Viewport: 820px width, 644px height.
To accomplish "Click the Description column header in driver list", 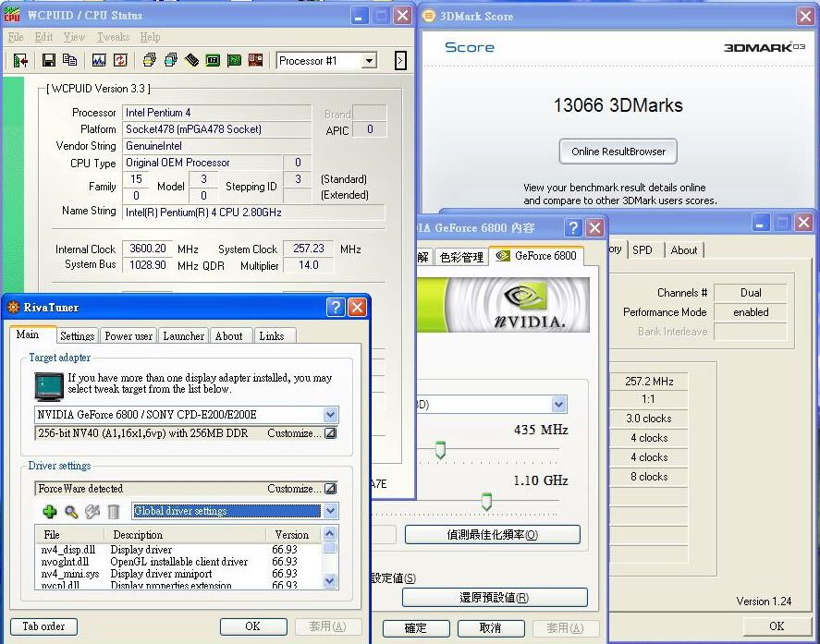I will coord(185,535).
